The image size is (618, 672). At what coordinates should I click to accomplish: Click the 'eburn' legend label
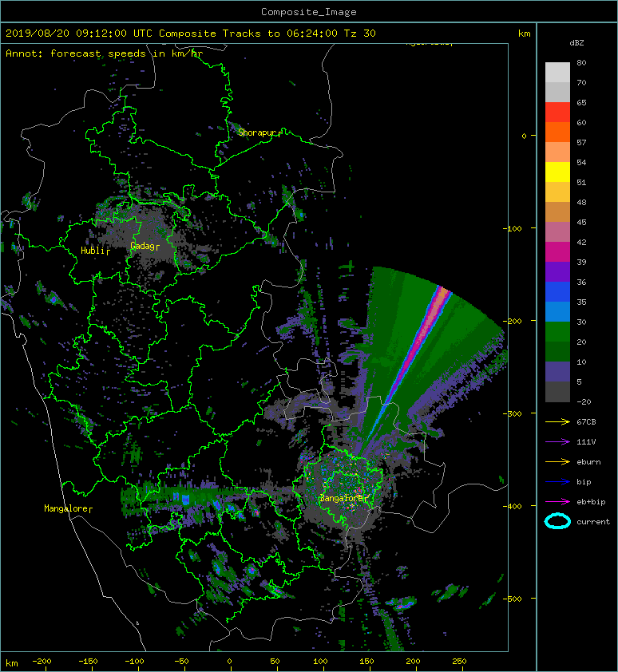[x=588, y=462]
